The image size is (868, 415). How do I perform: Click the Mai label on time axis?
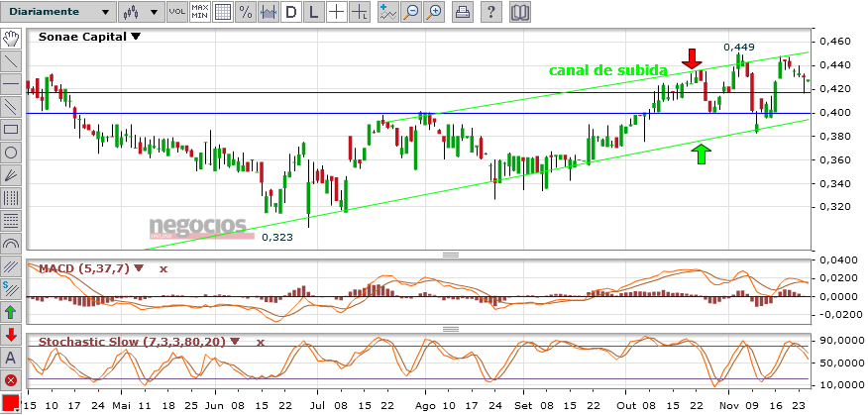(122, 404)
